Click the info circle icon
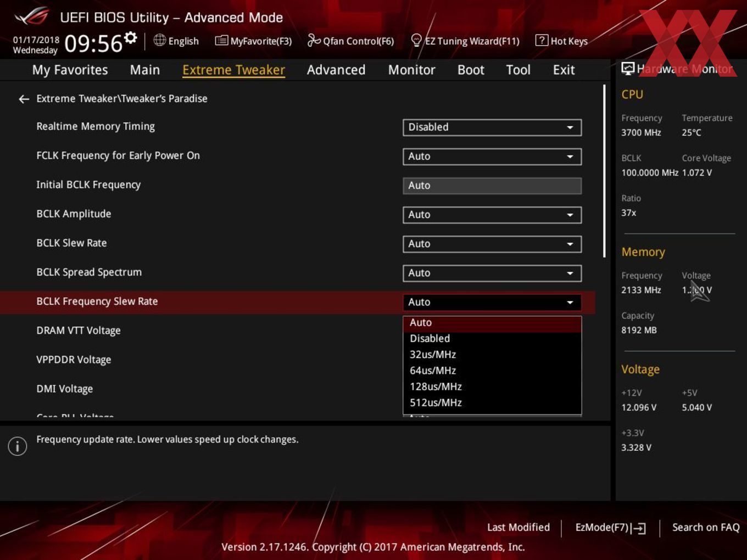 pyautogui.click(x=18, y=446)
